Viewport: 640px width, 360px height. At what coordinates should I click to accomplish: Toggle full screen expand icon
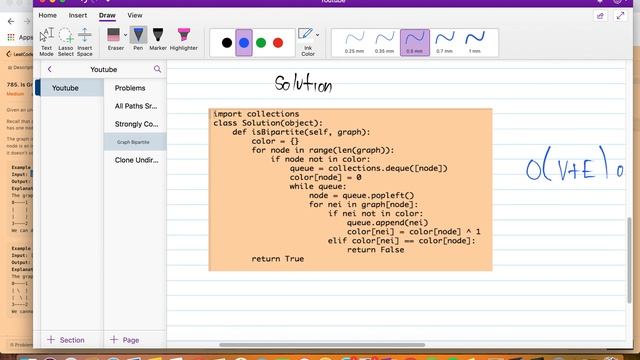620,16
